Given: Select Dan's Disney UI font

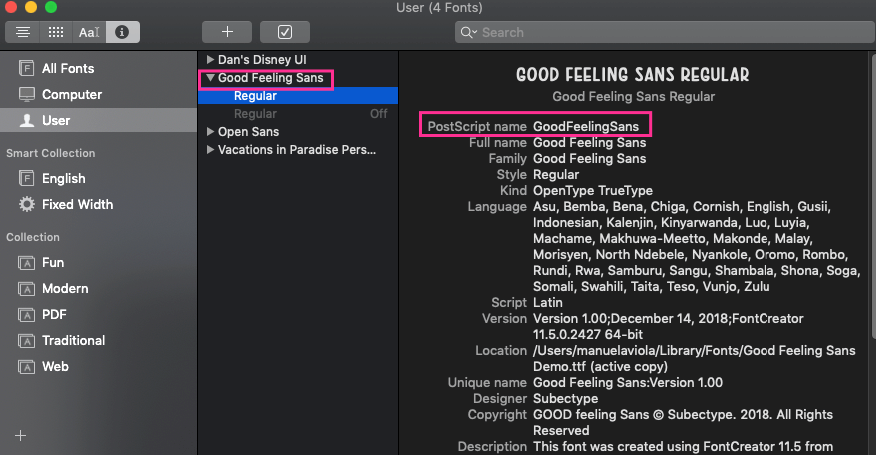Looking at the screenshot, I should tap(262, 59).
